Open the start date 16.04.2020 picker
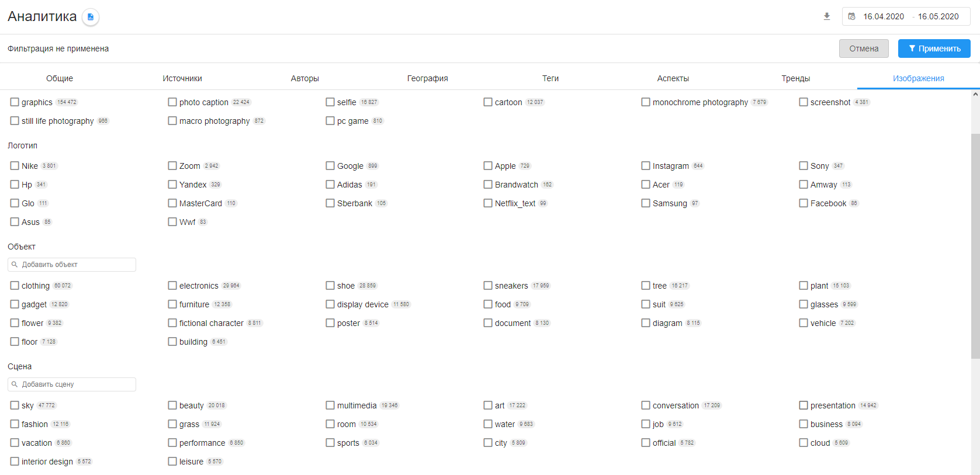The width and height of the screenshot is (980, 475). pyautogui.click(x=884, y=16)
